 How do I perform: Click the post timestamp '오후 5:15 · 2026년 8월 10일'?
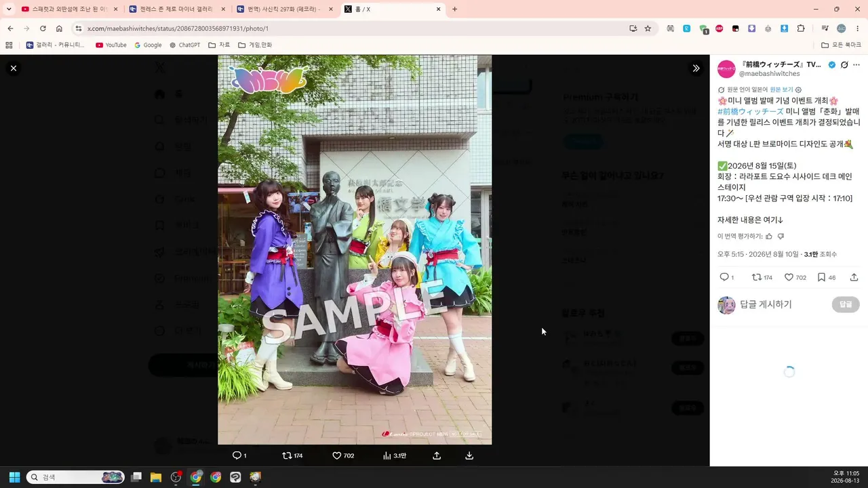coord(758,254)
